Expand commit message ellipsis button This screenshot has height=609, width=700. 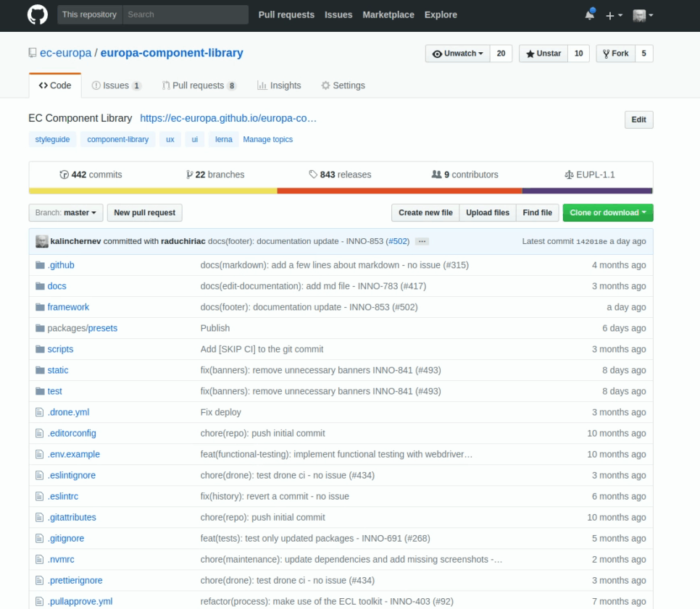[422, 241]
